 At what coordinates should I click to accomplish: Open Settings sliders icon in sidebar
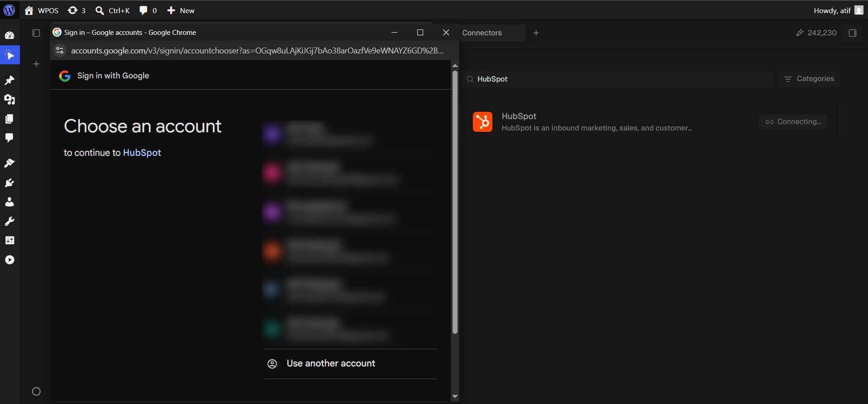[10, 240]
